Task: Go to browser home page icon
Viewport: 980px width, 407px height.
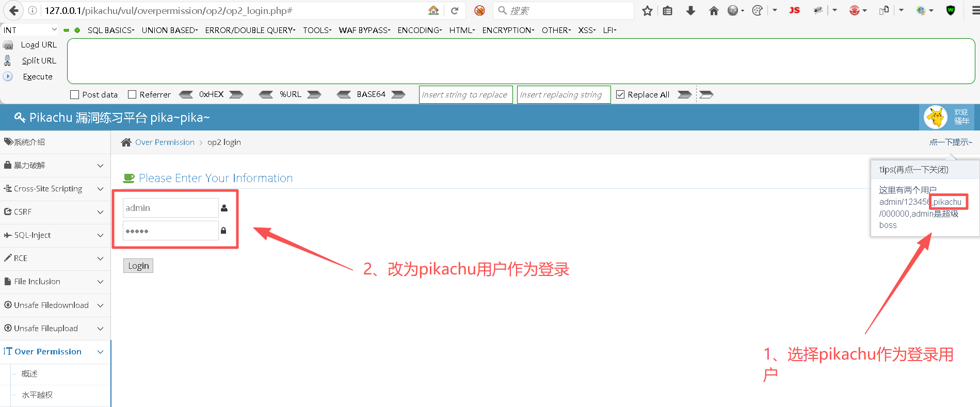Action: click(x=714, y=10)
